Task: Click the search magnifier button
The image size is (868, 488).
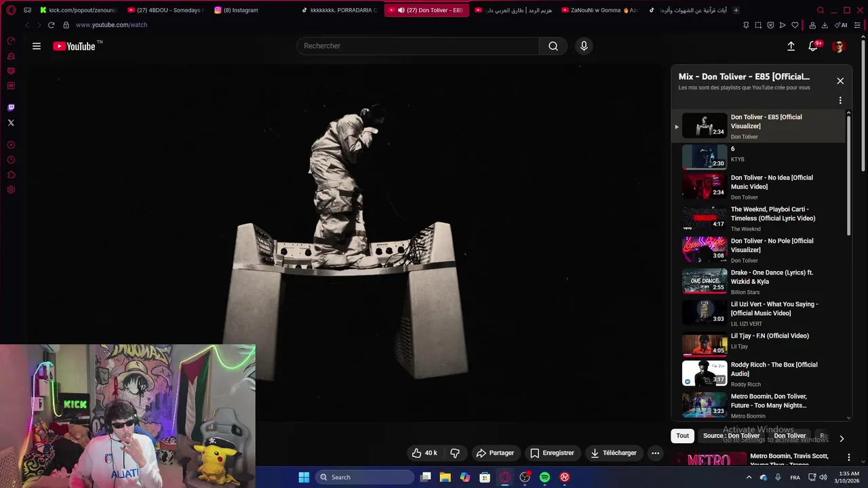Action: coord(553,46)
